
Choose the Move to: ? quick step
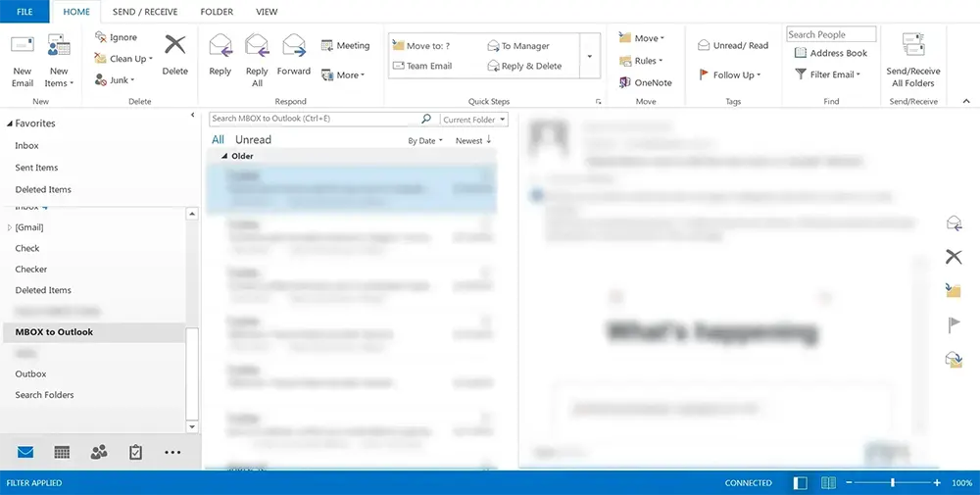[421, 46]
